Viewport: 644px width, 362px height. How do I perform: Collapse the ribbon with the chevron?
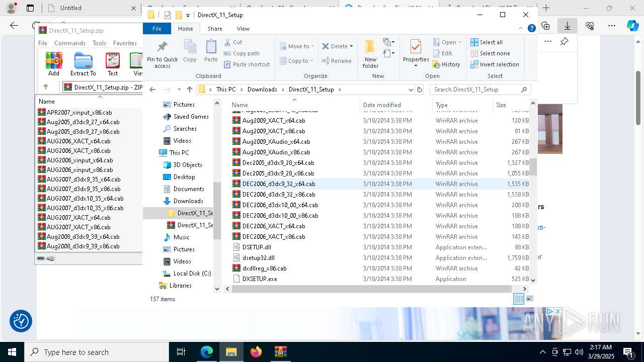pyautogui.click(x=522, y=29)
